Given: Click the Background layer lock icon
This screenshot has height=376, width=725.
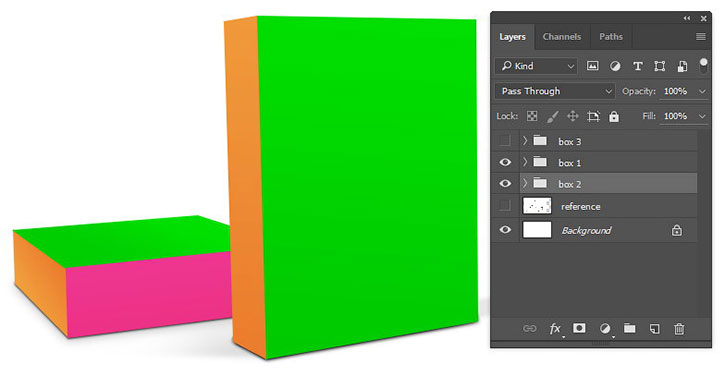Looking at the screenshot, I should pyautogui.click(x=676, y=230).
